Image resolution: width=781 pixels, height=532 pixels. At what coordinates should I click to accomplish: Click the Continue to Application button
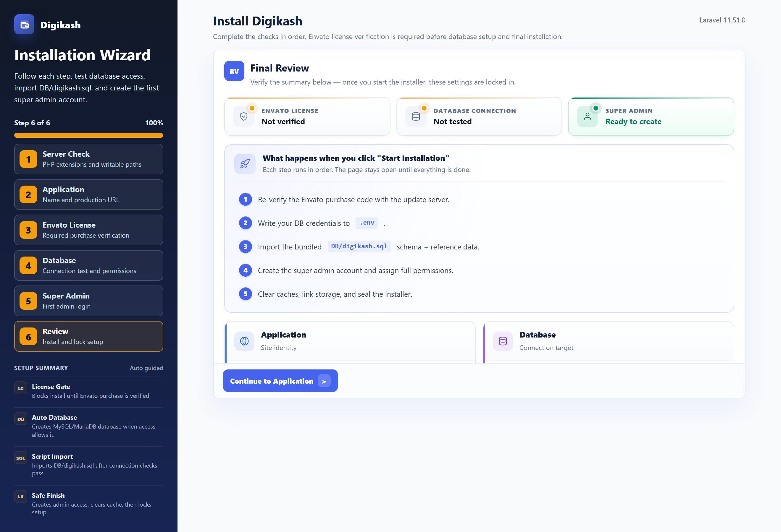click(280, 381)
